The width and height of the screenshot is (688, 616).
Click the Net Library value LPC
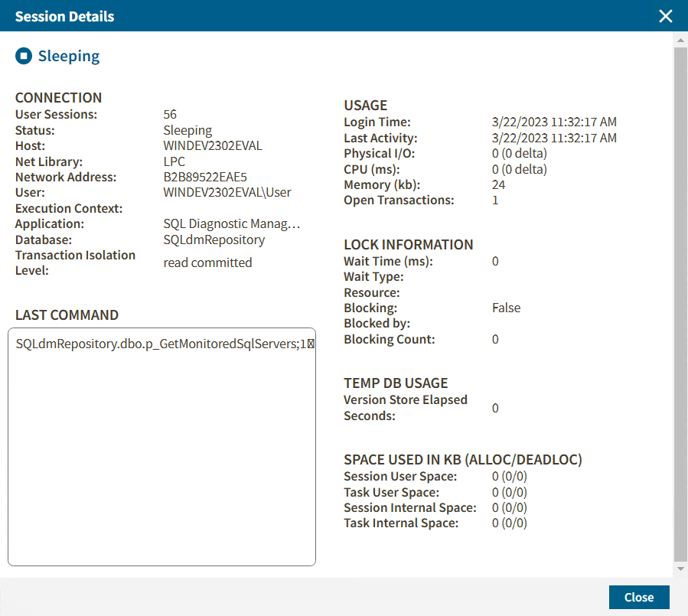(174, 161)
